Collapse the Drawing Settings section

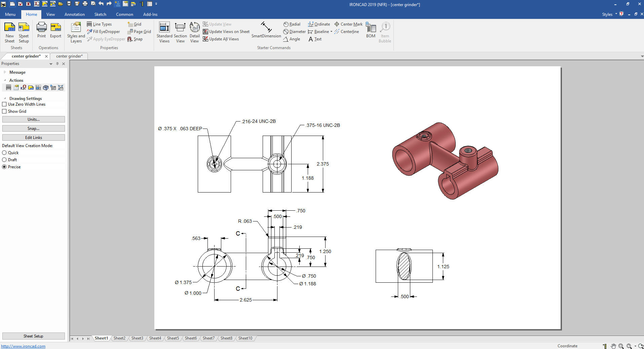pos(5,99)
